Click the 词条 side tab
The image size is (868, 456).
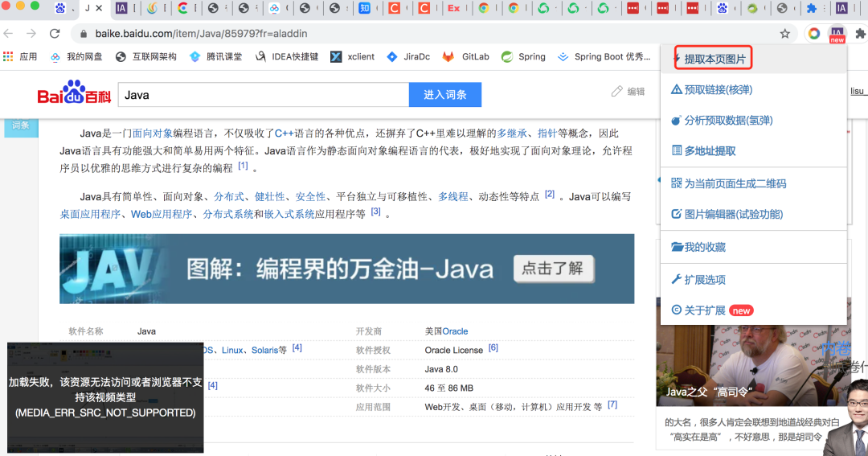(21, 125)
